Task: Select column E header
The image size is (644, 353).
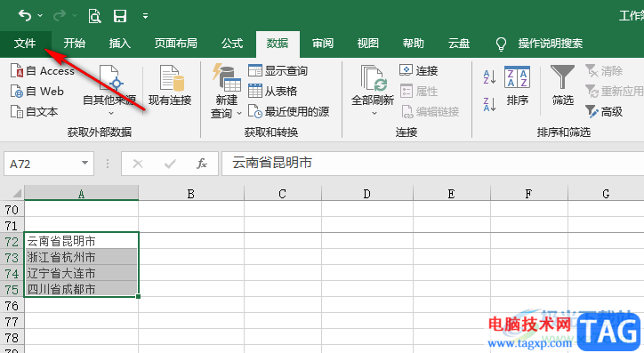Action: coord(451,193)
